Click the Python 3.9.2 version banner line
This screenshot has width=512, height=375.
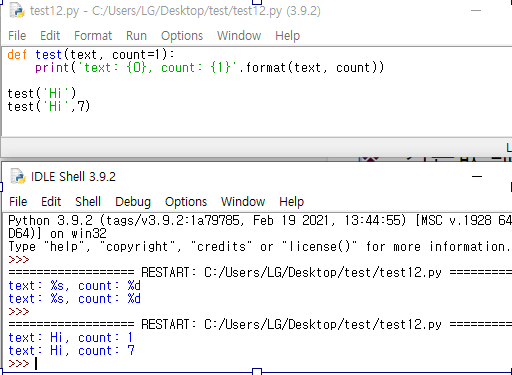(x=260, y=220)
